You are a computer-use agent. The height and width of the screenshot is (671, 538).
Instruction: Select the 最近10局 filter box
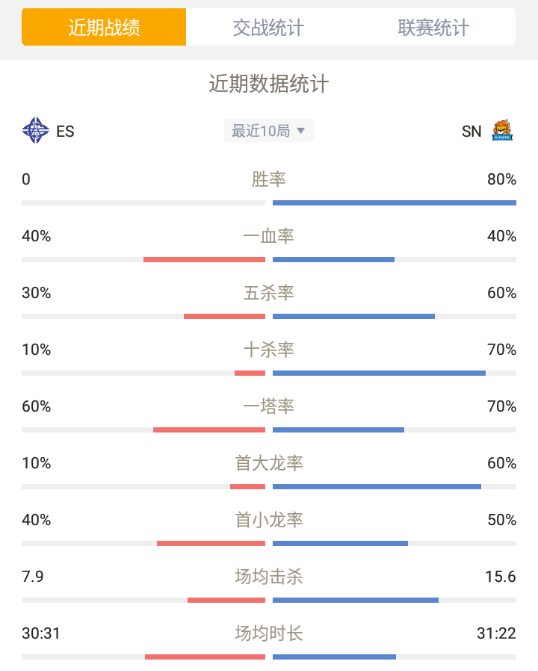pos(269,131)
